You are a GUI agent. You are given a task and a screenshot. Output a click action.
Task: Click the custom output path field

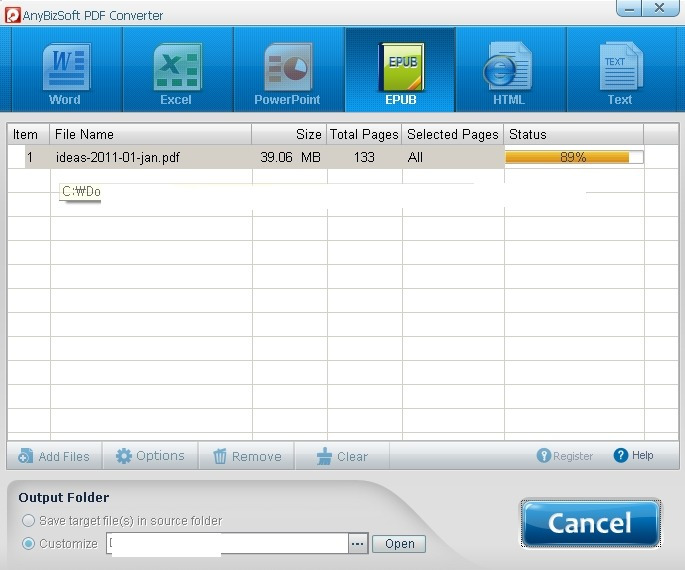[228, 544]
